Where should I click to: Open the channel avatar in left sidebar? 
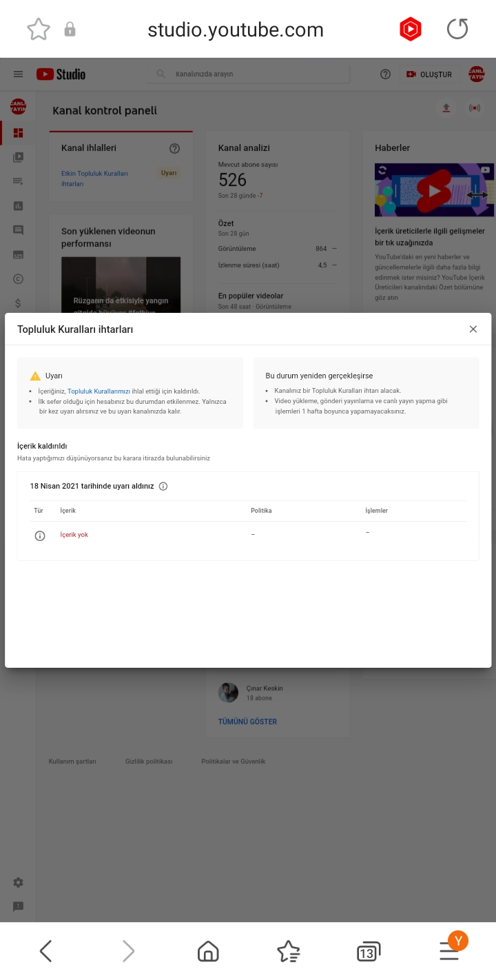[x=18, y=106]
